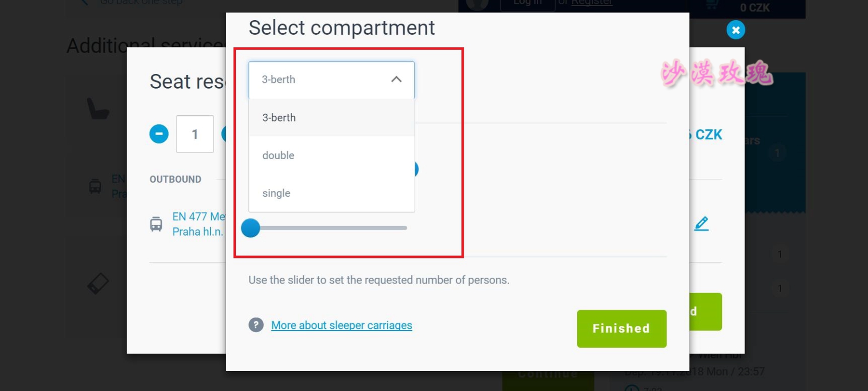The width and height of the screenshot is (868, 391).
Task: Click the train icon beside EN 477
Action: pos(156,224)
